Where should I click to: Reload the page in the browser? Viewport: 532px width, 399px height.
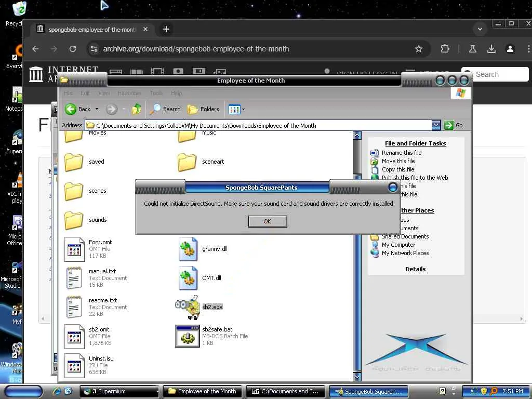point(73,49)
